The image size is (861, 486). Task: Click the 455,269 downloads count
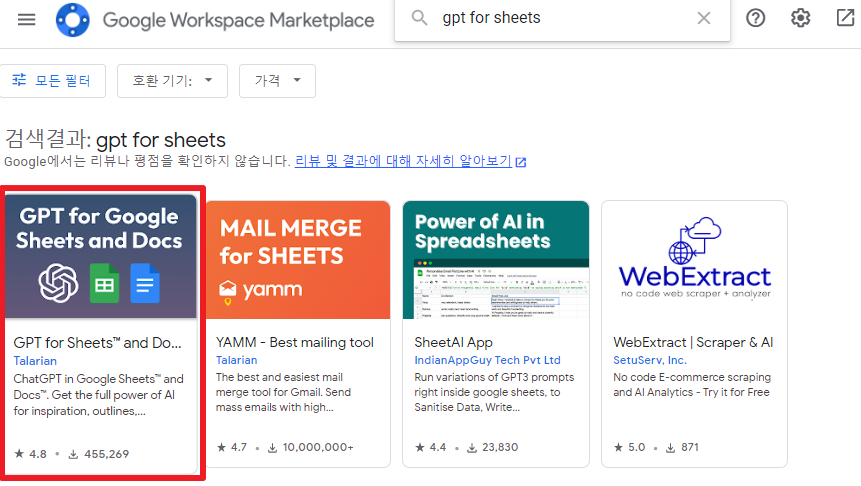99,454
